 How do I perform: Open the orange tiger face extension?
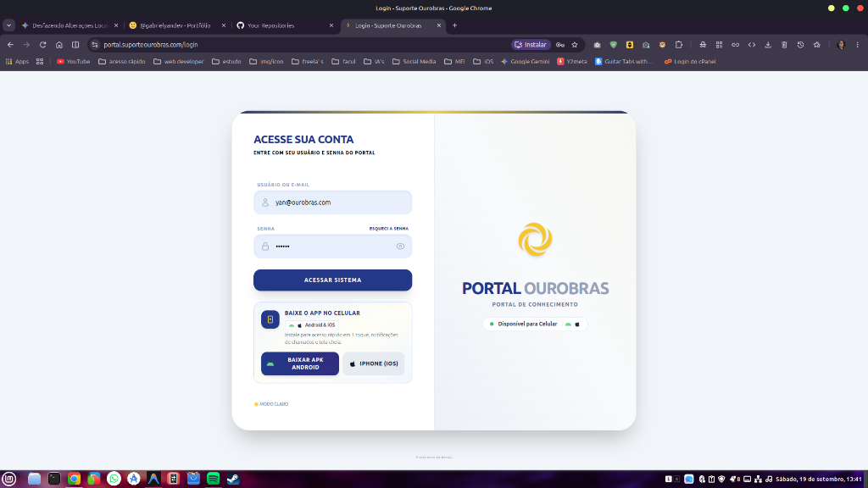pos(662,45)
